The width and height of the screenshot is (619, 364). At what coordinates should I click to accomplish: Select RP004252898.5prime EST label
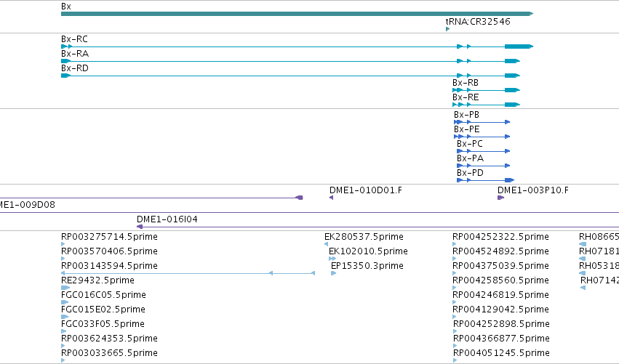[501, 324]
